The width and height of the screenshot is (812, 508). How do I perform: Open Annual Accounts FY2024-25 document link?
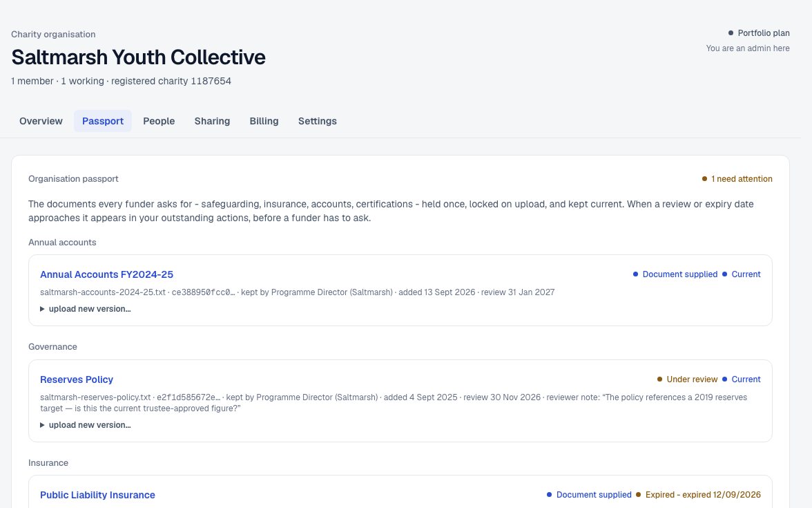106,274
